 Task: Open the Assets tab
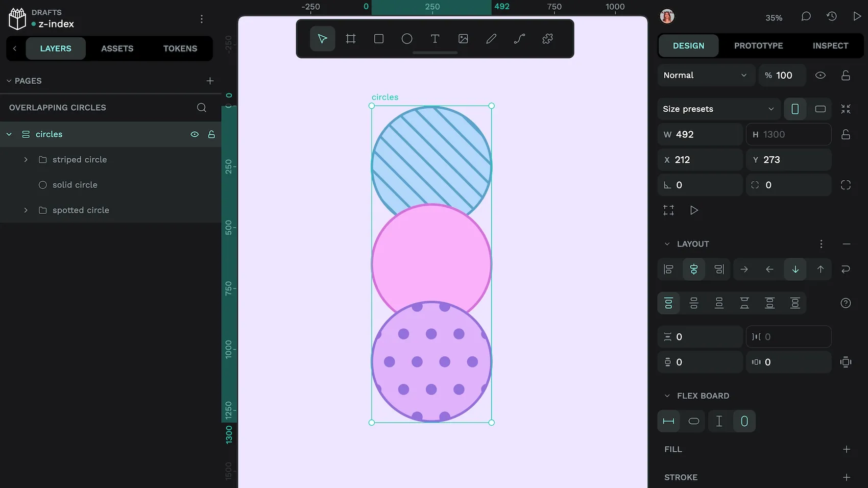117,48
